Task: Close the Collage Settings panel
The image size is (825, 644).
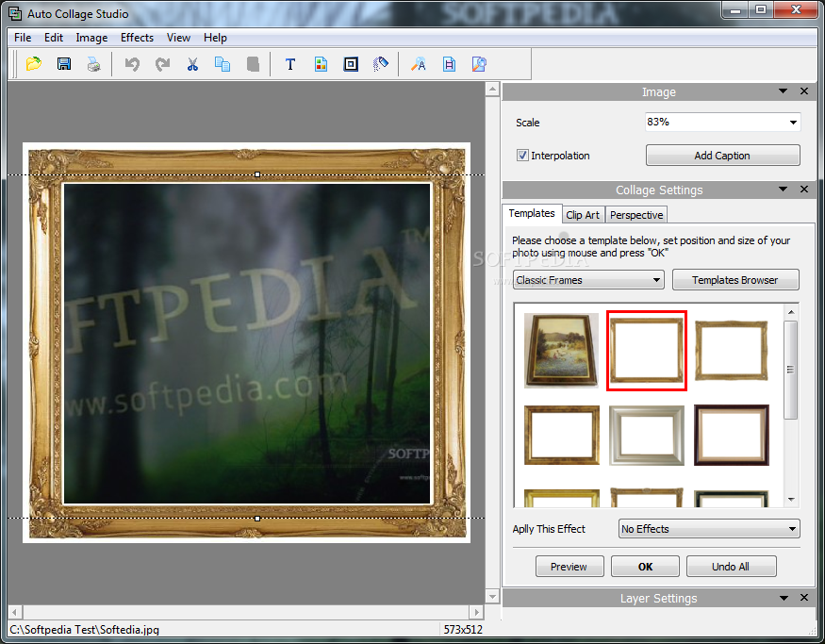Action: [x=804, y=189]
